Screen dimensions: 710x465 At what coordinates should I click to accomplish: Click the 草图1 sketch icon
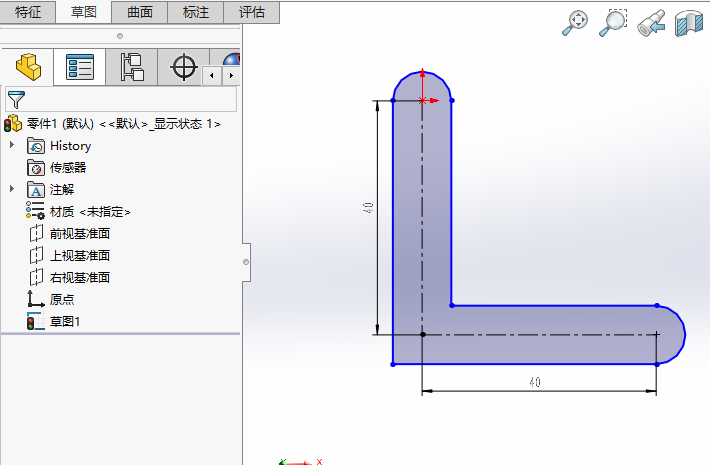click(35, 321)
